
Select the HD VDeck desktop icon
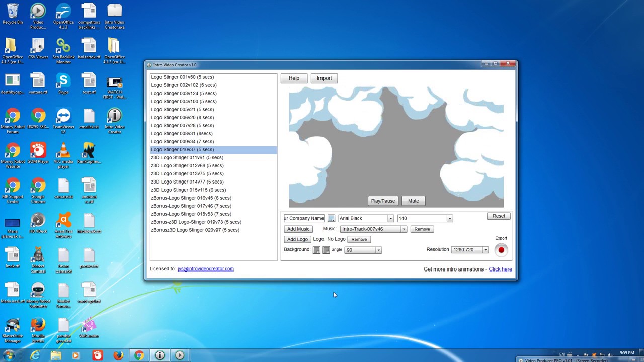point(38,223)
